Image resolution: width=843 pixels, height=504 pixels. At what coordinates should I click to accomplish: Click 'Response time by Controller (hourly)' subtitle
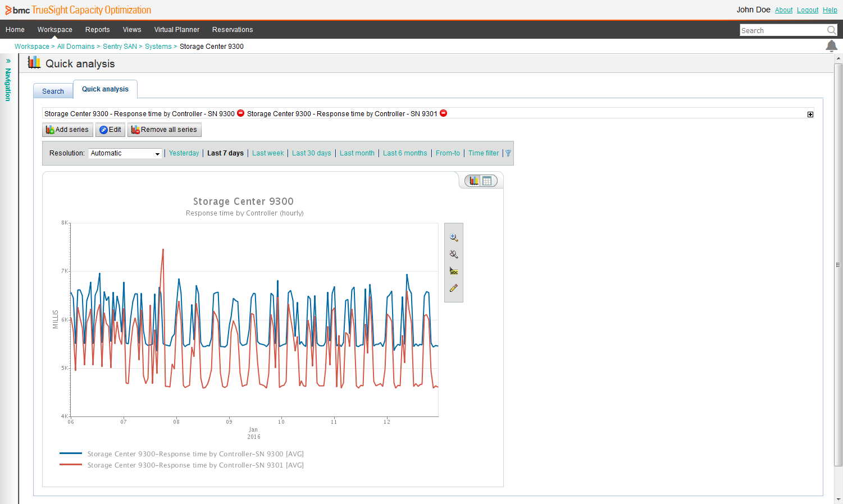point(245,213)
